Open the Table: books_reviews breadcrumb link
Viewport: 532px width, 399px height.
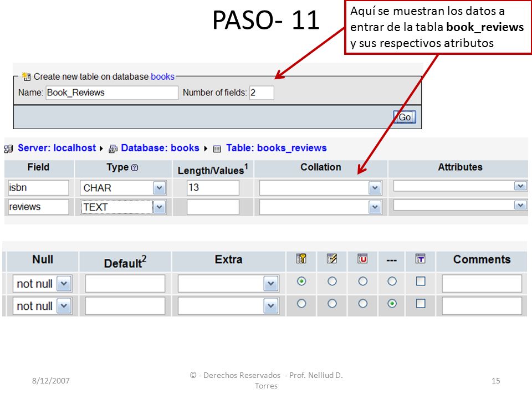pos(276,148)
